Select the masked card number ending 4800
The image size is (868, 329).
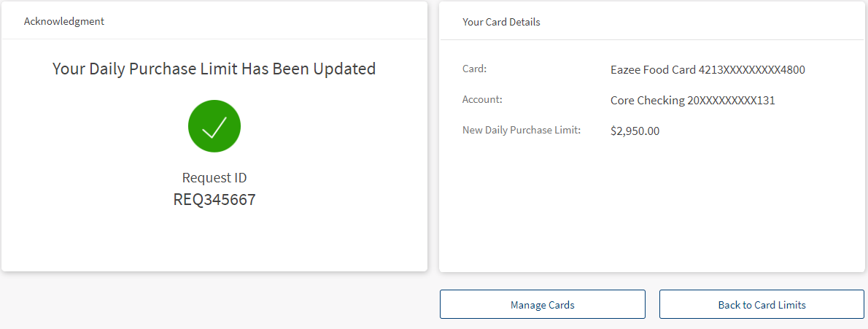click(752, 70)
